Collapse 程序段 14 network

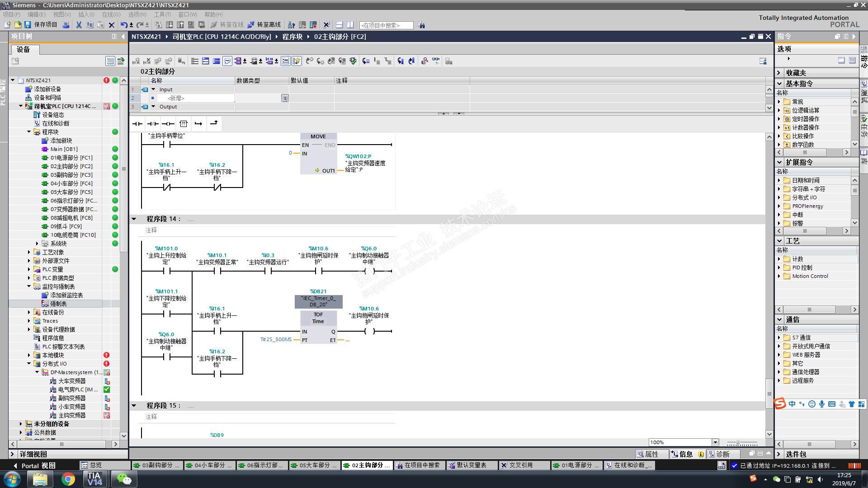click(134, 219)
